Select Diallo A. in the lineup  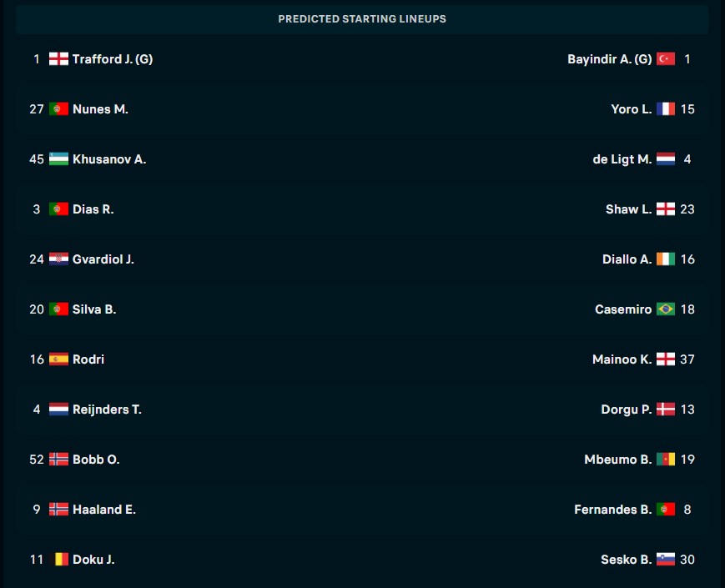coord(627,259)
